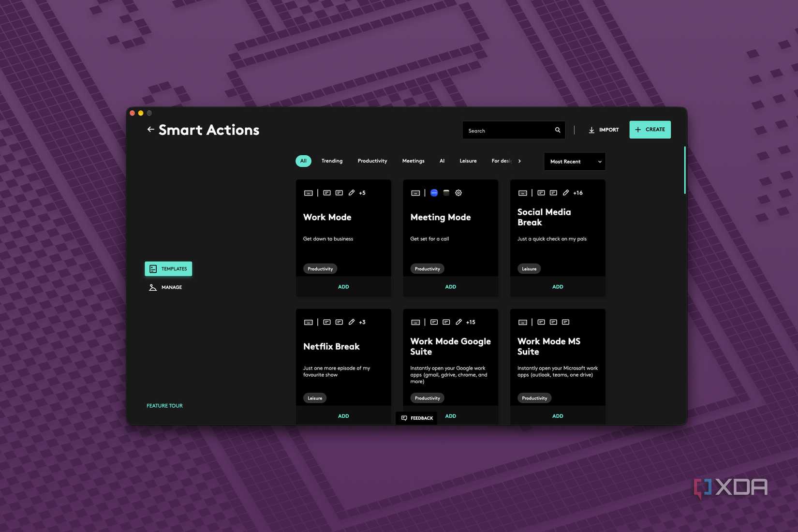Image resolution: width=798 pixels, height=532 pixels.
Task: Click the Templates sidebar icon
Action: (x=153, y=269)
